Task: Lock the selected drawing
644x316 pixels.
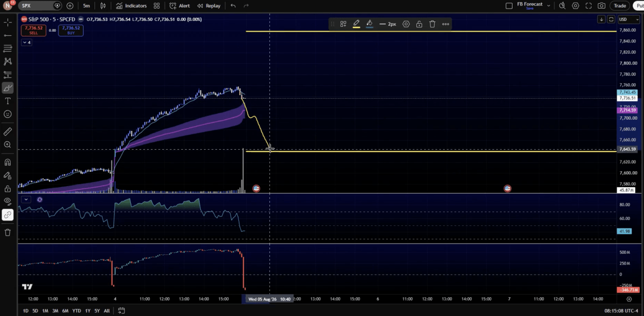Action: click(419, 24)
